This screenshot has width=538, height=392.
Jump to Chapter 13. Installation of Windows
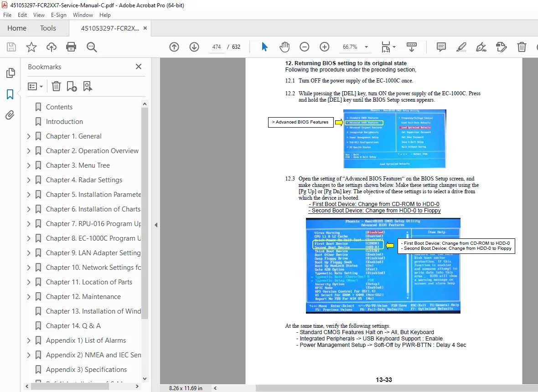93,311
